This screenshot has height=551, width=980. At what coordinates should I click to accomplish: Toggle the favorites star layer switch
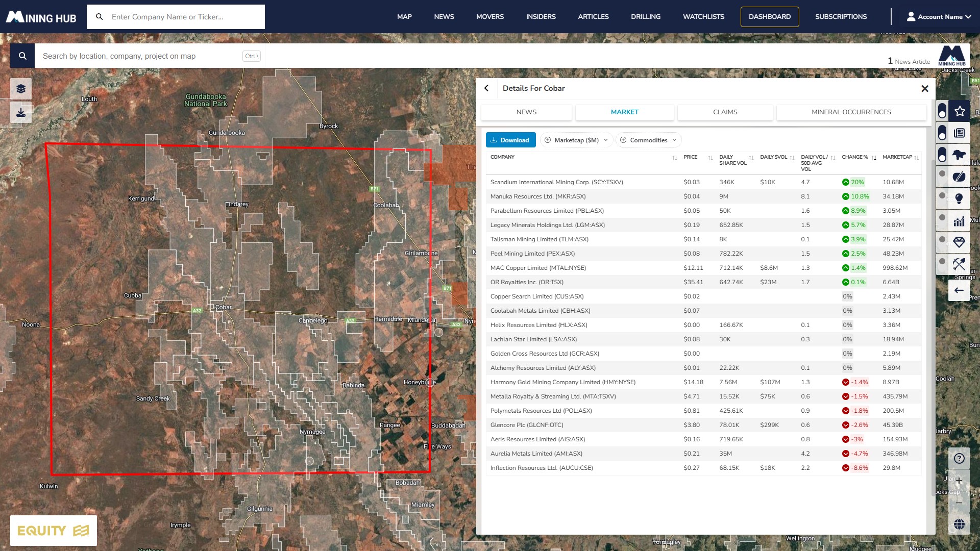[x=942, y=111]
